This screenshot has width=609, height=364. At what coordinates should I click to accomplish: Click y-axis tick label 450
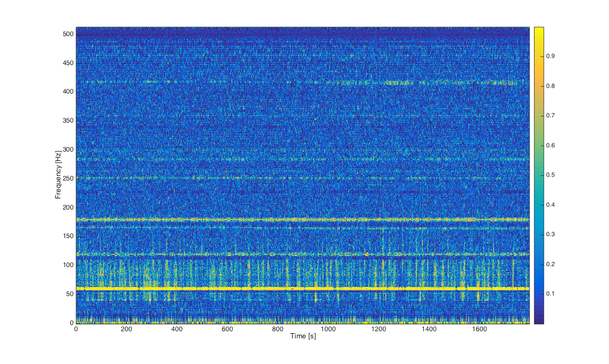click(69, 63)
